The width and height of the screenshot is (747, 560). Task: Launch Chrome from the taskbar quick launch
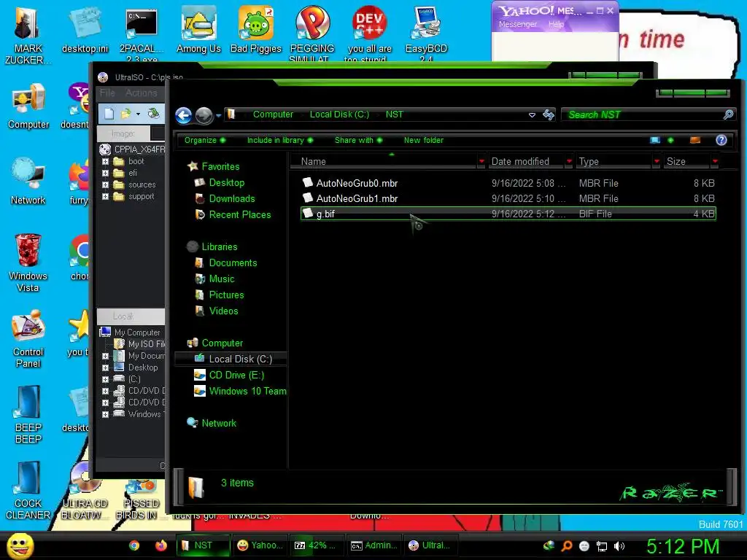134,545
